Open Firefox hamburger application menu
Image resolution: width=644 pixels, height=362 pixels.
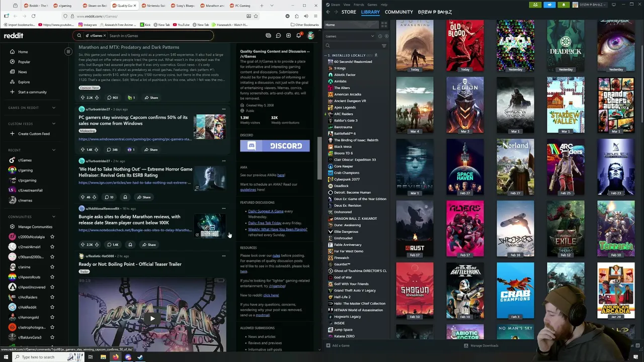(x=315, y=16)
